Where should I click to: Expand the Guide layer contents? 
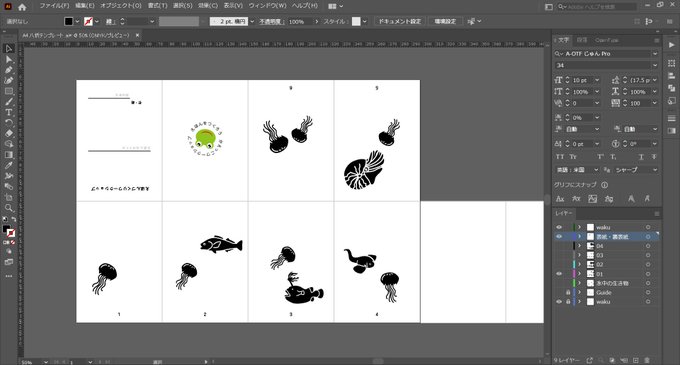(579, 293)
